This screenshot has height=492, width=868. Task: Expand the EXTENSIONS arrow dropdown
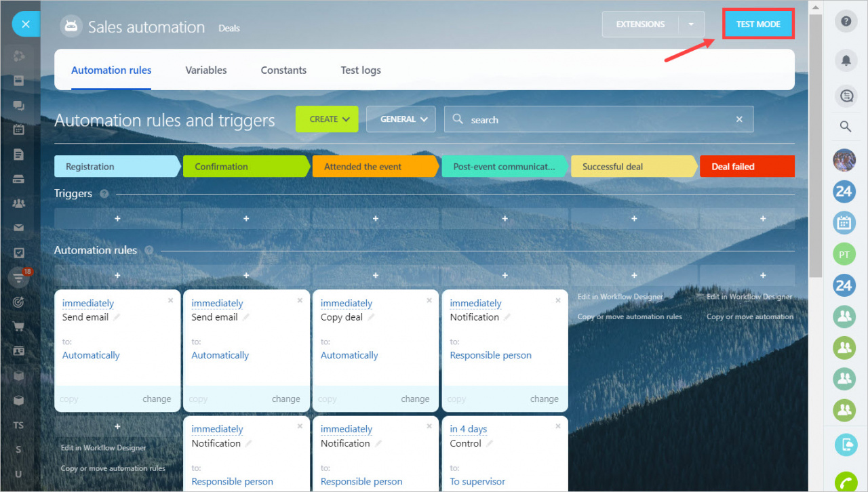point(691,24)
